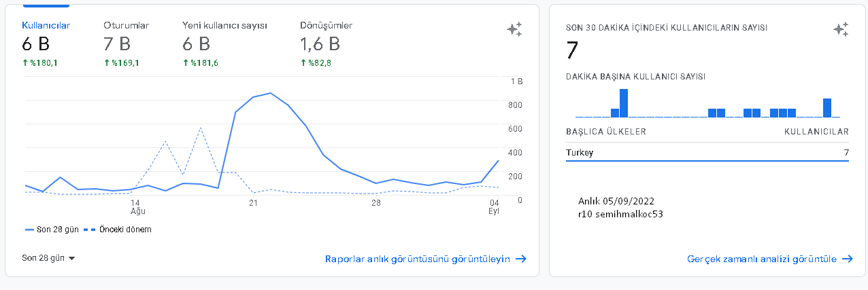Click arrow icon beside Raporlar anlık görüntüsünü görüntüleyin
This screenshot has width=868, height=290.
521,259
